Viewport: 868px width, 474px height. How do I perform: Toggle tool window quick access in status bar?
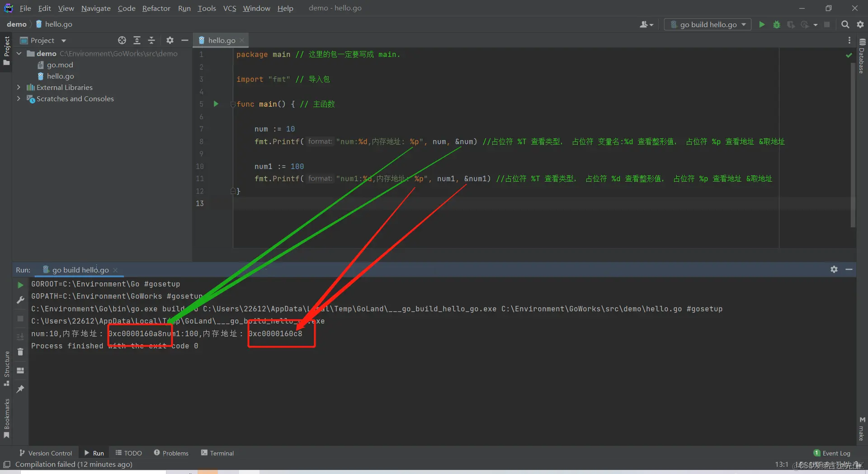click(7, 465)
